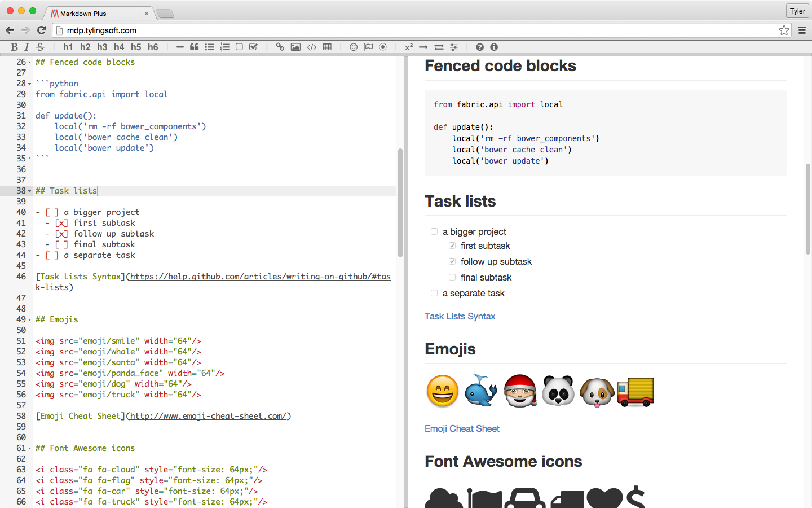Check the 'final subtask' checkbox
Screen dimensions: 812x508
452,277
